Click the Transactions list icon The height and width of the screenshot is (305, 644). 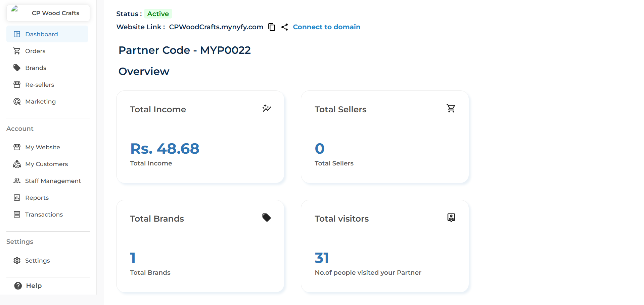17,214
